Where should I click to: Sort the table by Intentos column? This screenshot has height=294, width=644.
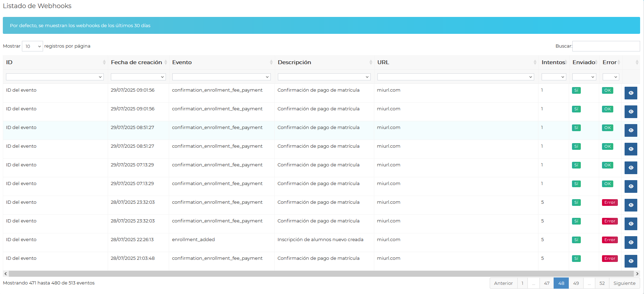click(x=554, y=62)
